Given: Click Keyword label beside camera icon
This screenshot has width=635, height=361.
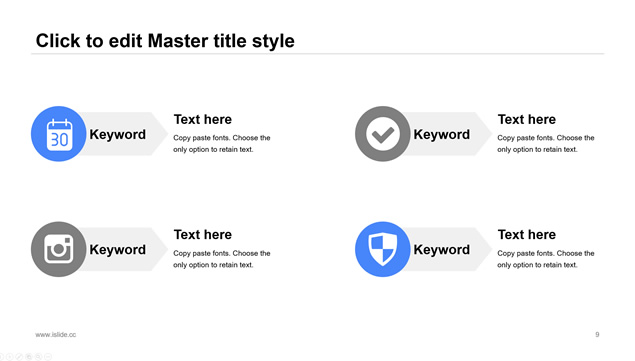Looking at the screenshot, I should point(117,250).
